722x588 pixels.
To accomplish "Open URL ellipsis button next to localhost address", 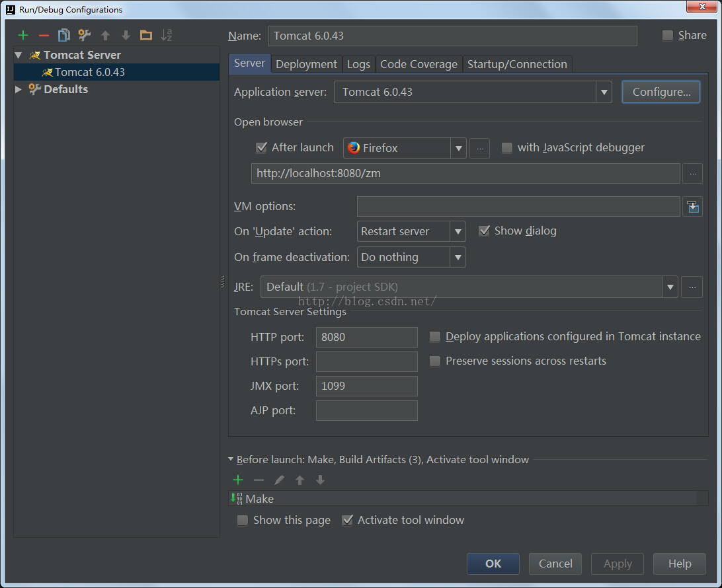I will pyautogui.click(x=692, y=174).
